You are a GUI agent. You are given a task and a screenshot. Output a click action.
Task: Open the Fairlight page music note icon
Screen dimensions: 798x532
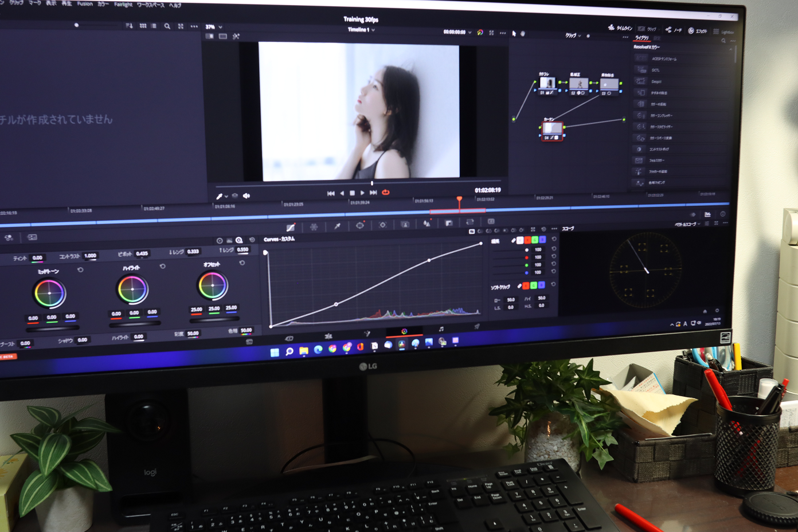441,329
